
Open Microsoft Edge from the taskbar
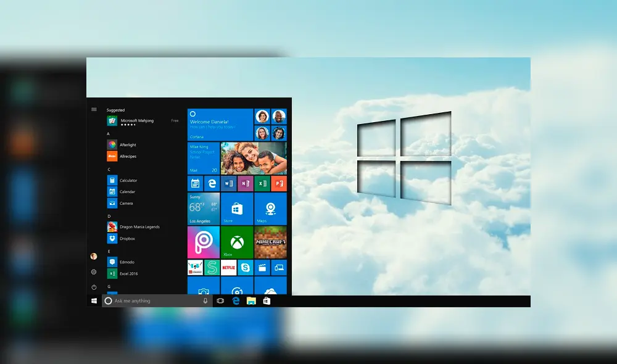pyautogui.click(x=236, y=300)
